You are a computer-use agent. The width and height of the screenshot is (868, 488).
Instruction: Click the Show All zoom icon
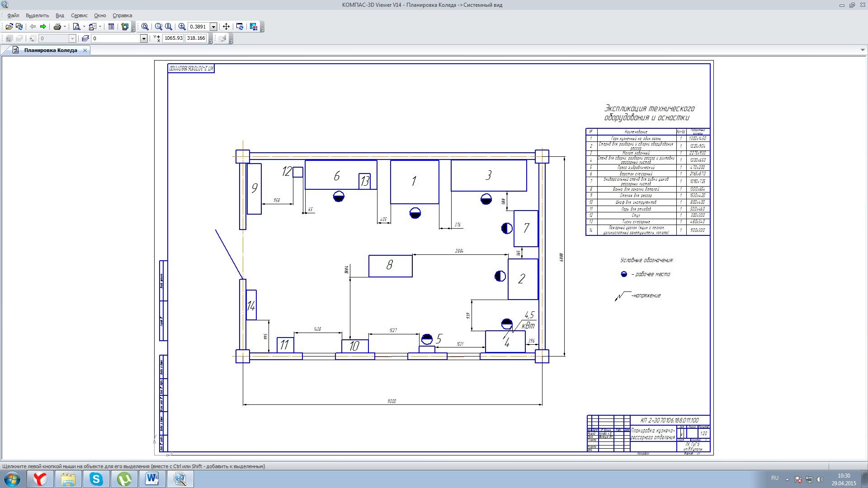pos(145,27)
